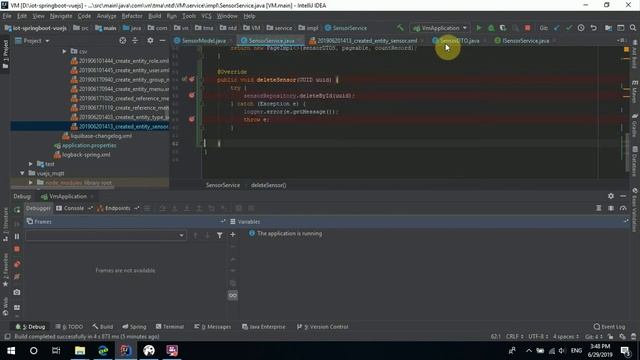Open the Version Control tool window

[322, 327]
